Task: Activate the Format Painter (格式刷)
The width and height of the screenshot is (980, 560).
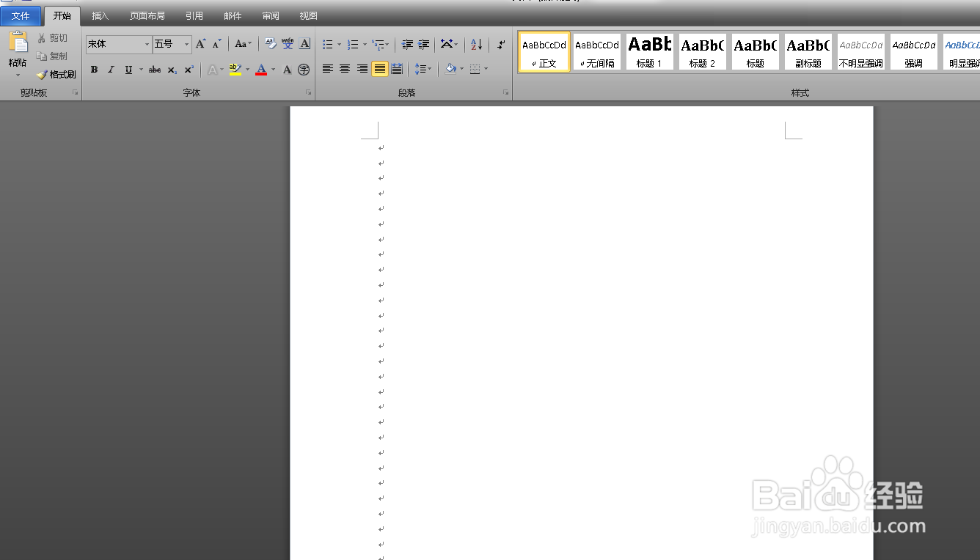Action: point(56,75)
